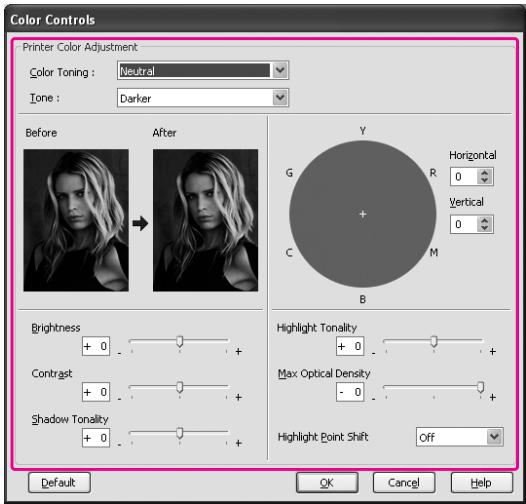Click the Brightness value field
Image resolution: width=526 pixels, height=504 pixels.
point(96,346)
